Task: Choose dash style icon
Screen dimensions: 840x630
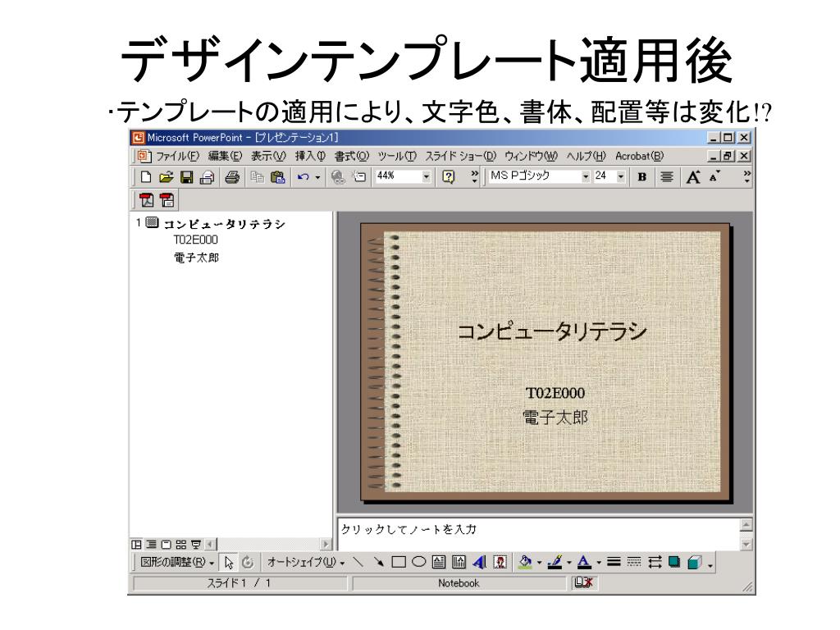Action: coord(634,561)
